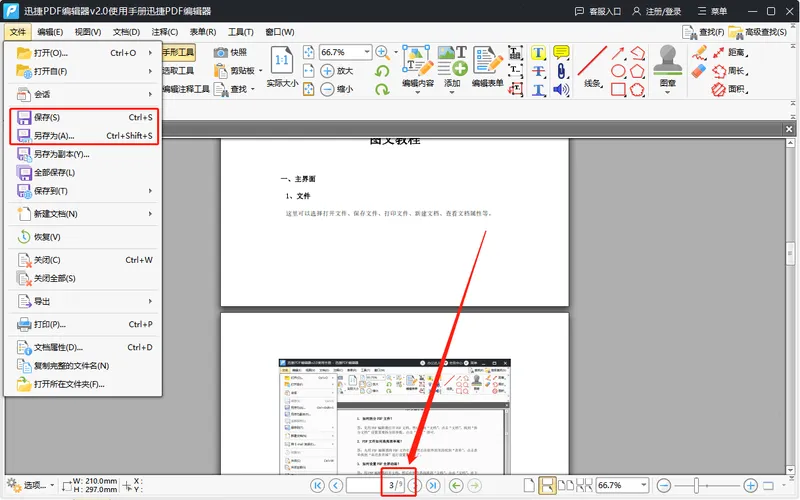Screen dimensions: 800x500
Task: Go to last page in bottom bar
Action: [x=433, y=485]
